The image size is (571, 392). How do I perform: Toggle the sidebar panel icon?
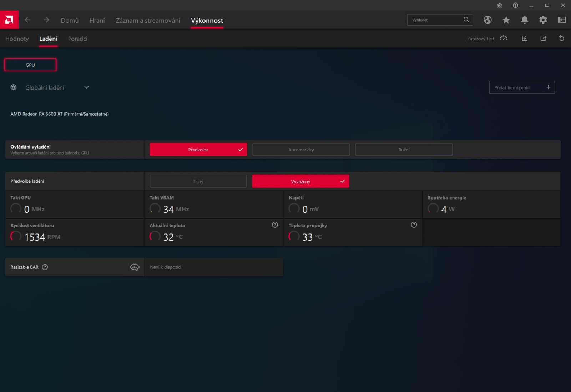click(x=562, y=20)
